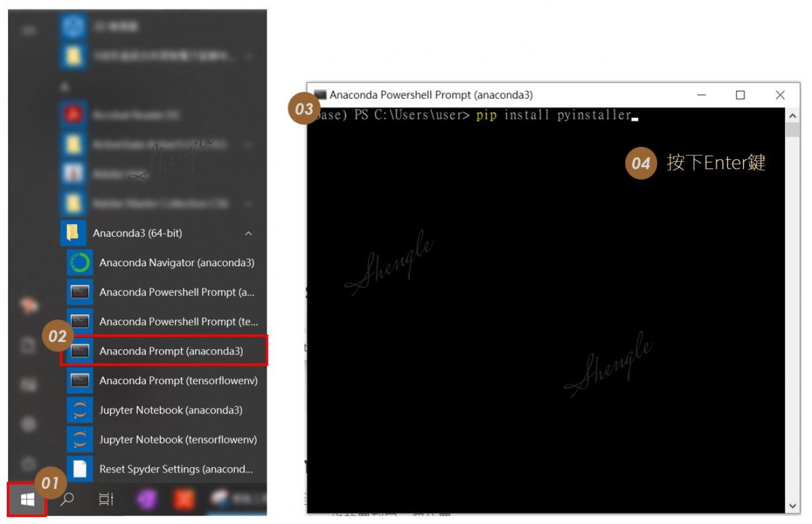Launch Anaconda Navigator (anaconda3)
Image resolution: width=812 pixels, height=524 pixels.
(176, 263)
